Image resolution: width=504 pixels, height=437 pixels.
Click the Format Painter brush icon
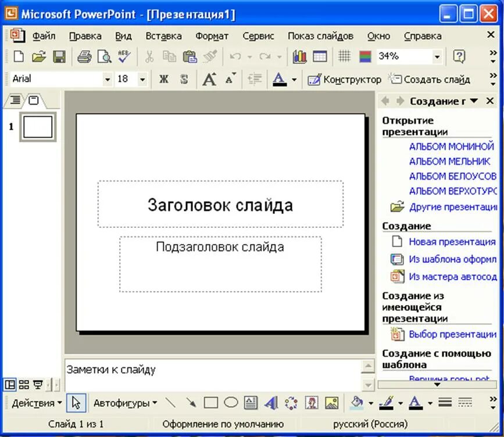pos(210,56)
